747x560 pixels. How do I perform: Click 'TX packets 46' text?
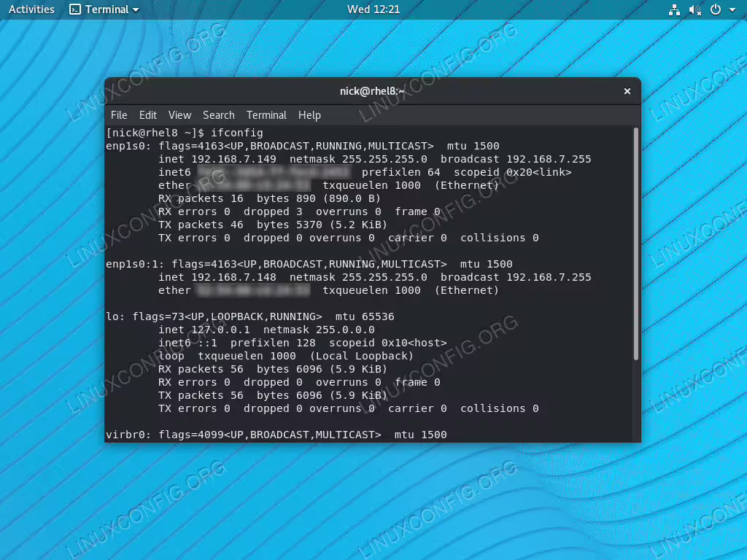pyautogui.click(x=201, y=225)
